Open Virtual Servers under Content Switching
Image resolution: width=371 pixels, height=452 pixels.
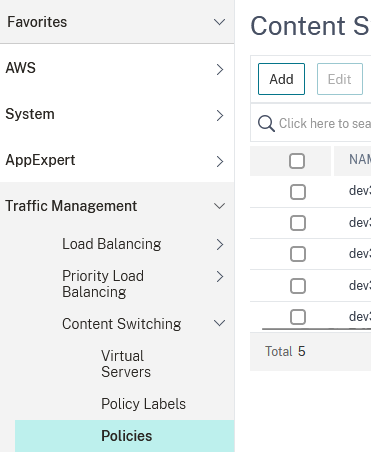coord(126,364)
